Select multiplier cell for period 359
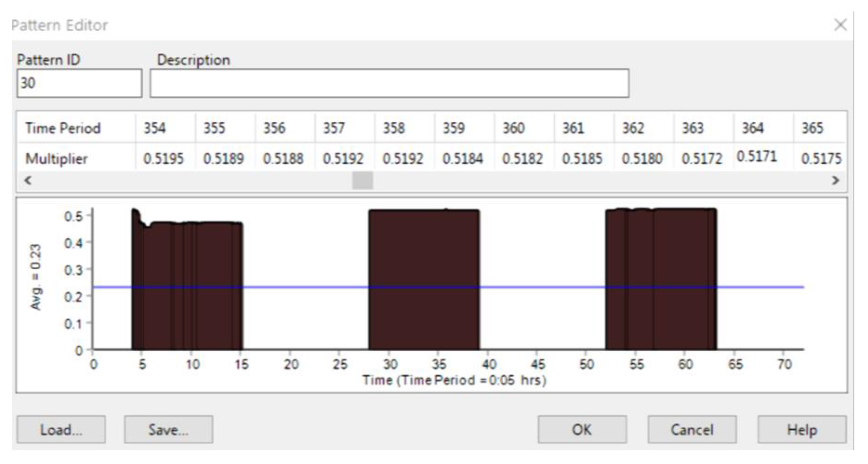Image resolution: width=868 pixels, height=464 pixels. pos(463,158)
